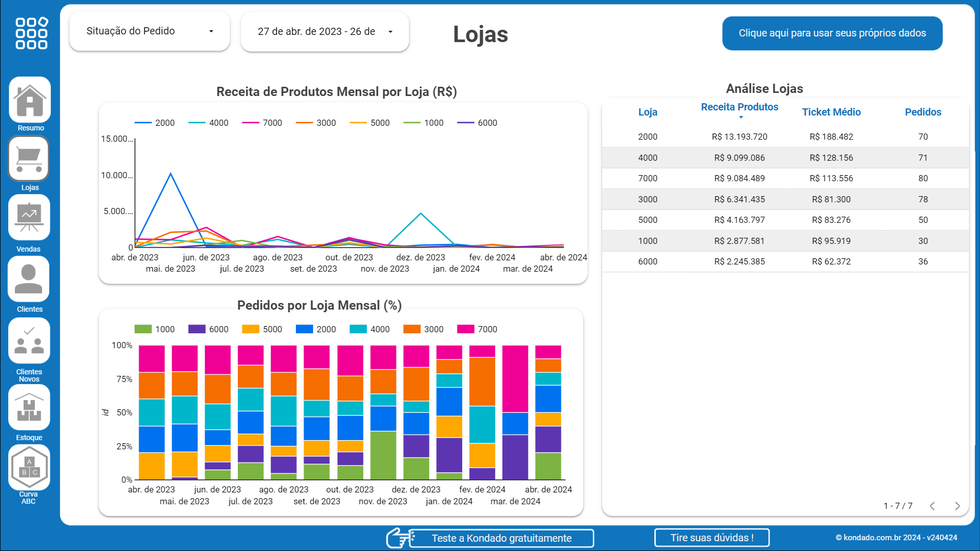
Task: Expand the date range selector
Action: point(325,31)
